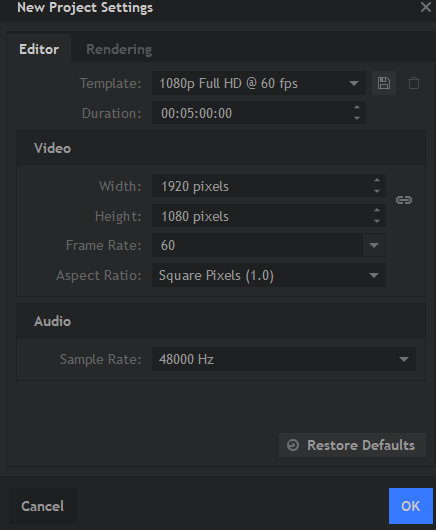Toggle the width-height link icon
Viewport: 436px width, 530px height.
point(404,200)
